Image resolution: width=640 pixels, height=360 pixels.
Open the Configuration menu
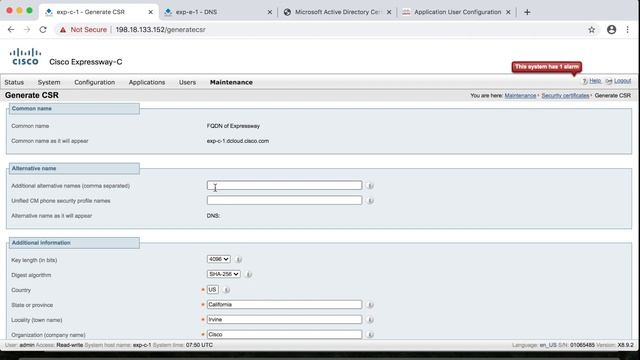pos(95,82)
